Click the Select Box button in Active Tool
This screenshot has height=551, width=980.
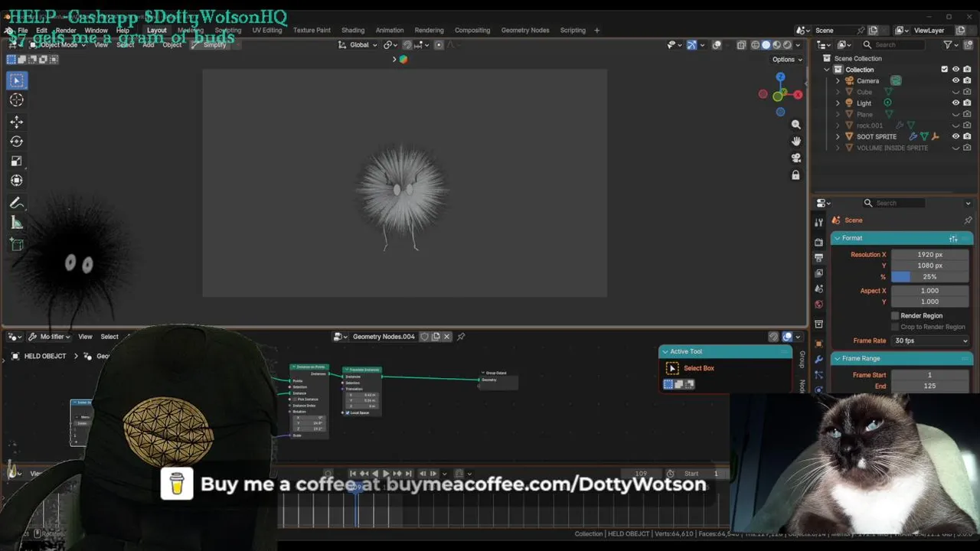[698, 368]
